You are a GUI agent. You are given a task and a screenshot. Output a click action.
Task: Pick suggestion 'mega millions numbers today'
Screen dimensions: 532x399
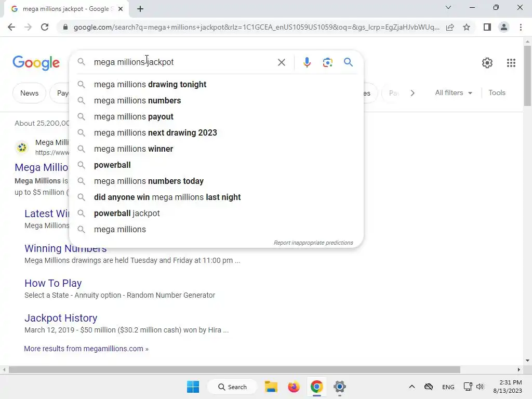pos(216,181)
